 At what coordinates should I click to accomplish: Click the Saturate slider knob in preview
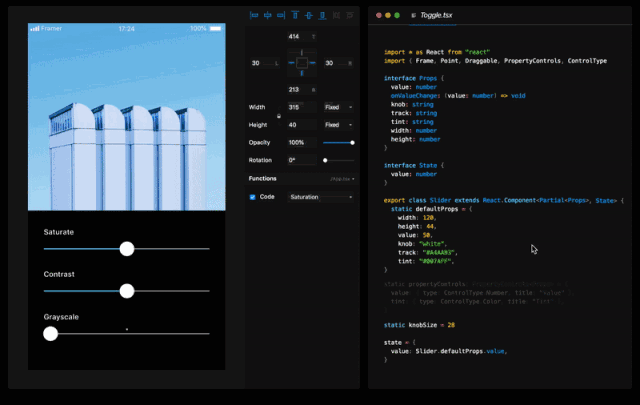[127, 248]
